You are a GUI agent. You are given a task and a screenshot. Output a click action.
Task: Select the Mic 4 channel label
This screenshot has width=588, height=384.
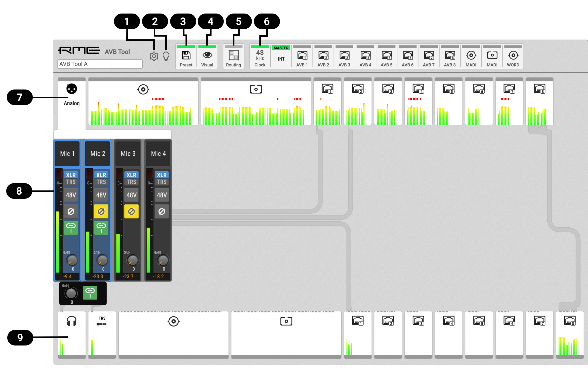click(x=158, y=154)
